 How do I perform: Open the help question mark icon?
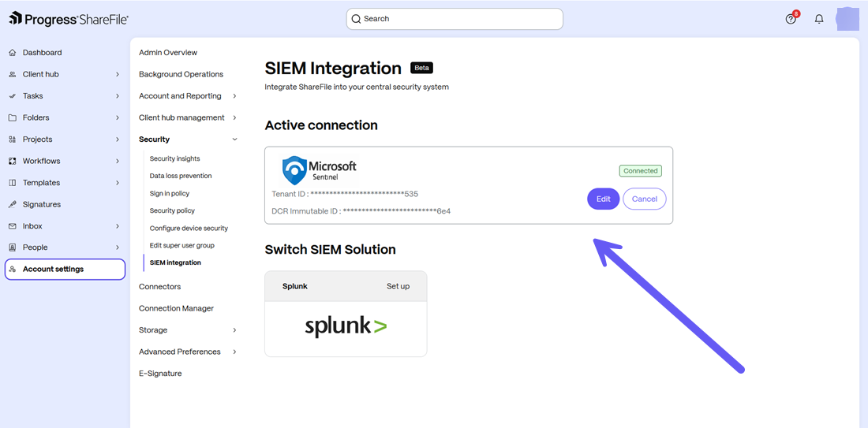click(x=791, y=19)
